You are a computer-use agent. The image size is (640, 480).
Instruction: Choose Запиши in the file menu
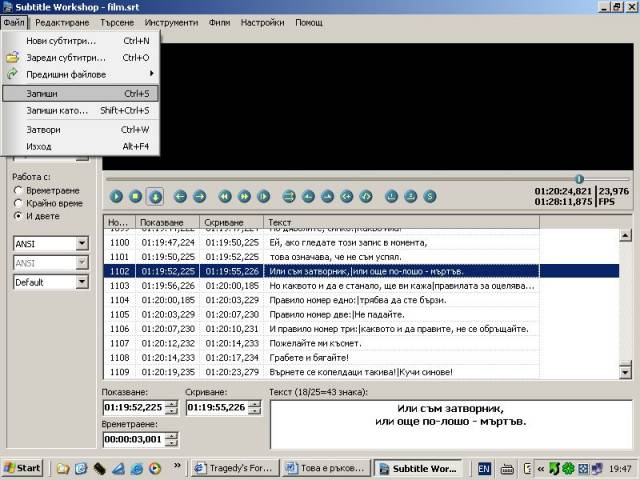click(x=80, y=93)
